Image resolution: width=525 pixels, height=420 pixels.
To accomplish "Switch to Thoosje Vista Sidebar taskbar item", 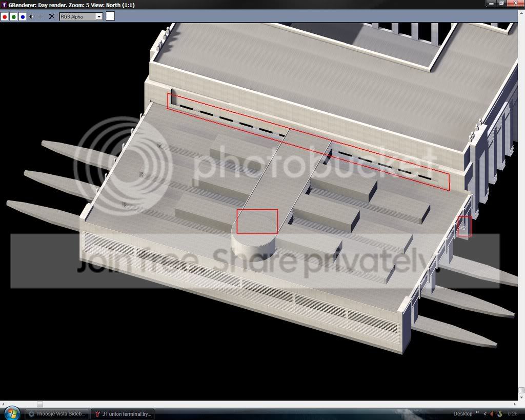I will (57, 414).
